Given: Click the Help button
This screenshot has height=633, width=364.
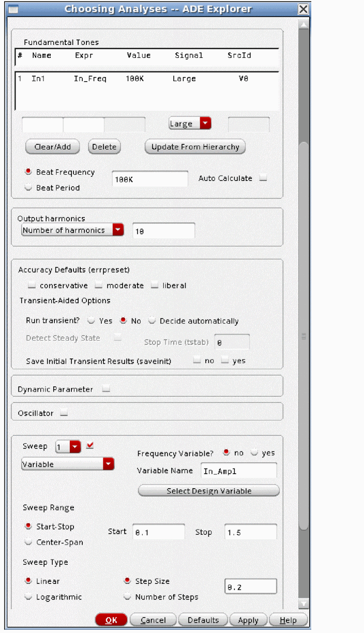Looking at the screenshot, I should click(288, 620).
